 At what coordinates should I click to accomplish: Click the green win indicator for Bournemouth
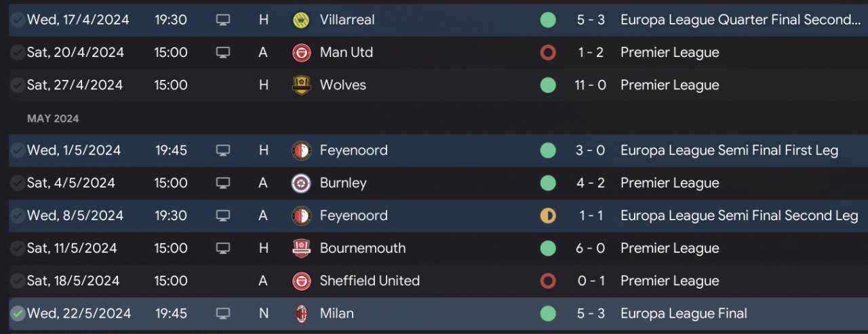pyautogui.click(x=548, y=249)
